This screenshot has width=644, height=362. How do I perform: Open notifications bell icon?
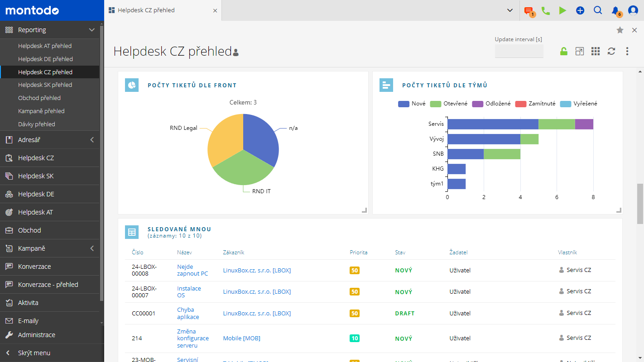[615, 10]
